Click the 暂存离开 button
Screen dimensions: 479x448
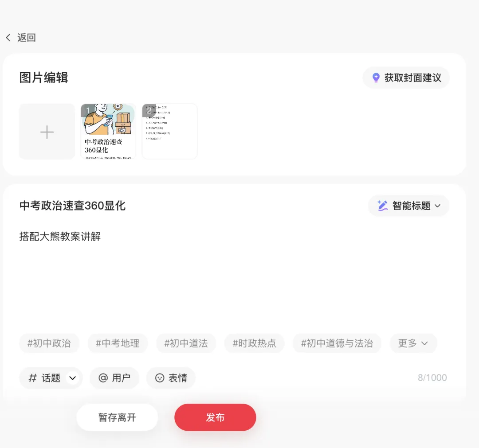click(x=117, y=417)
